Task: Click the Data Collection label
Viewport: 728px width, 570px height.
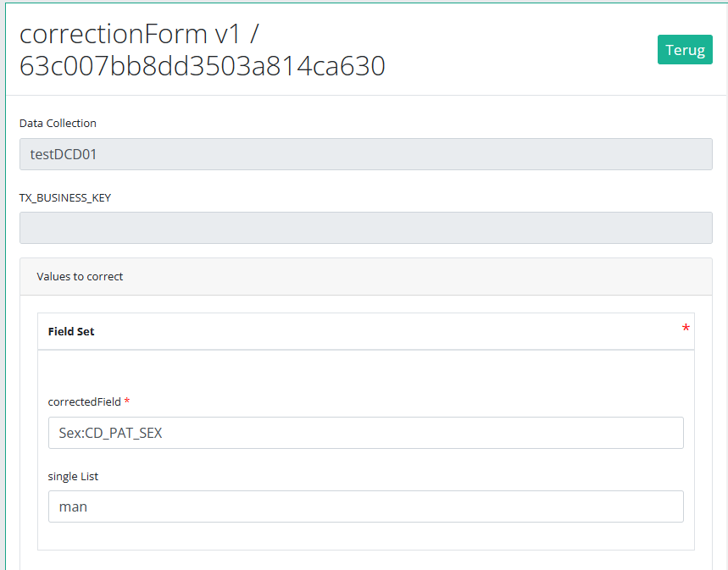Action: (x=58, y=124)
